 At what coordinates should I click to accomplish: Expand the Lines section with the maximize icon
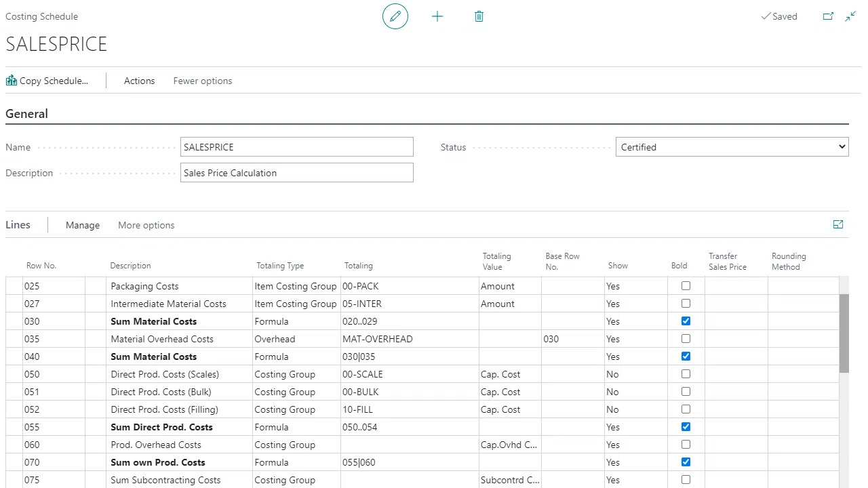point(838,225)
